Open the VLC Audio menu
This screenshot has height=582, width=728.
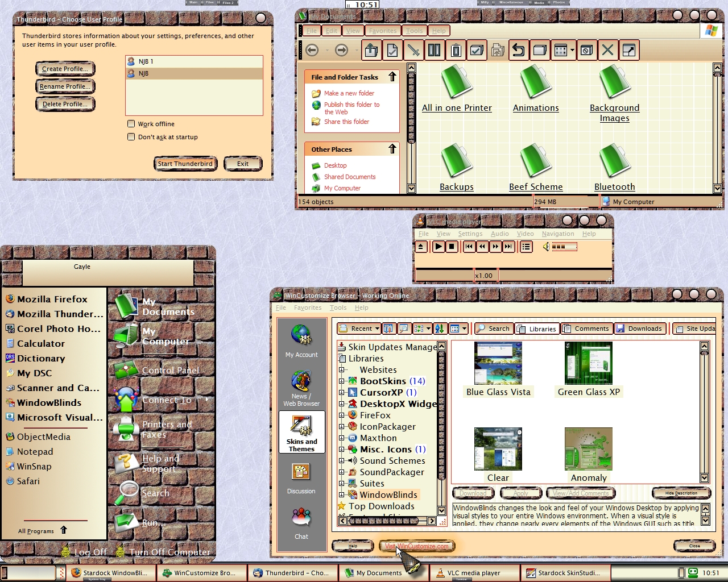(x=500, y=234)
